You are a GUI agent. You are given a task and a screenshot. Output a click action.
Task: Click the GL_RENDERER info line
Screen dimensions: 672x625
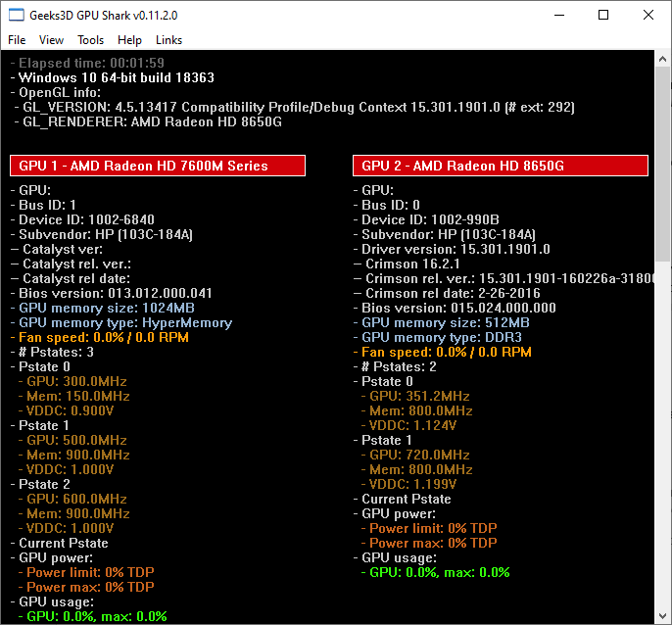click(x=149, y=122)
